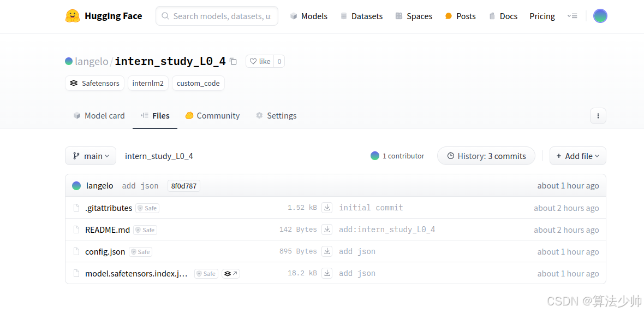Select the Safetensors tag
The image size is (644, 312).
tap(95, 83)
